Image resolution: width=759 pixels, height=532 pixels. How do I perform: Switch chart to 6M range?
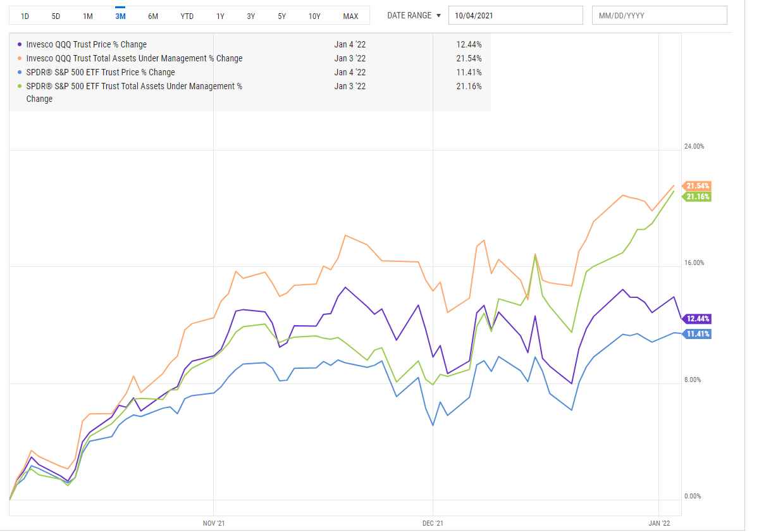153,16
